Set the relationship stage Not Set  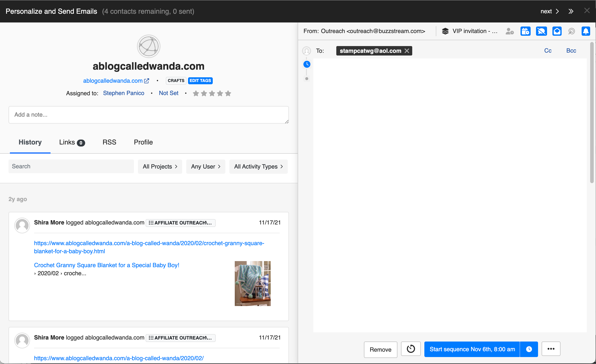click(168, 93)
